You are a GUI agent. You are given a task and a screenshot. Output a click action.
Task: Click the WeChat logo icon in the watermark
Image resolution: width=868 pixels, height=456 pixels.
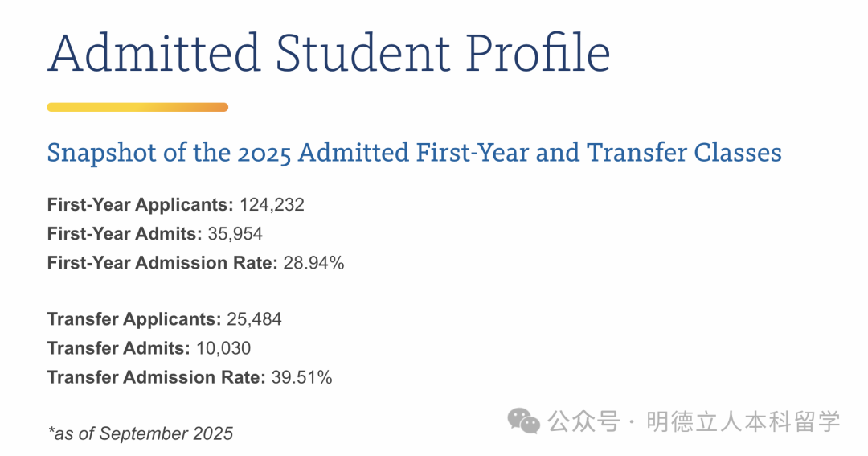tap(523, 421)
